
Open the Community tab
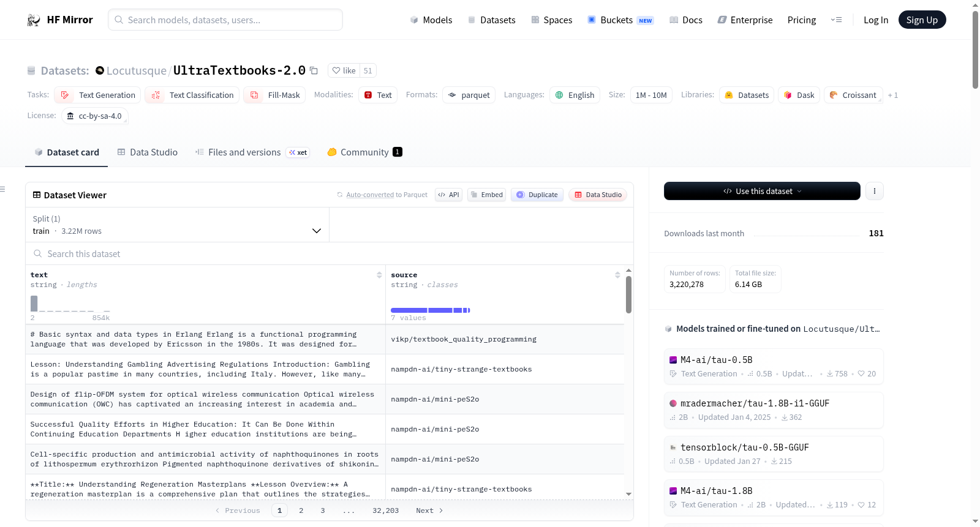(365, 152)
